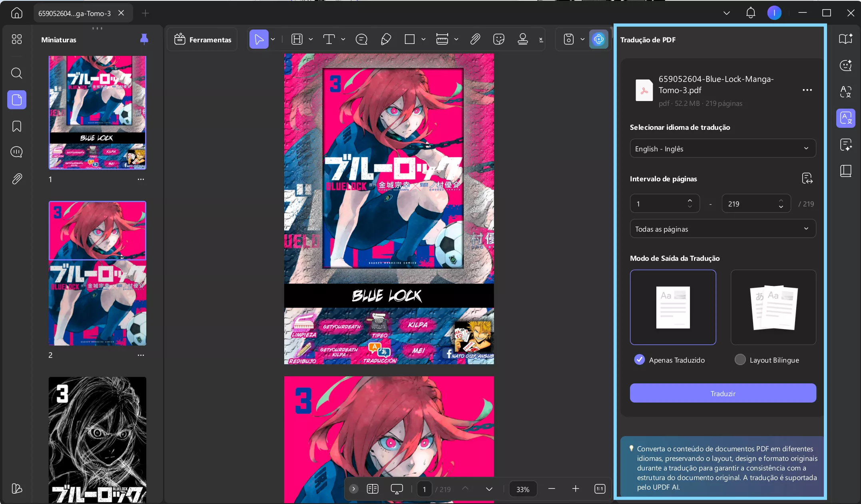Click the end page 219 field
The height and width of the screenshot is (504, 861).
(756, 204)
